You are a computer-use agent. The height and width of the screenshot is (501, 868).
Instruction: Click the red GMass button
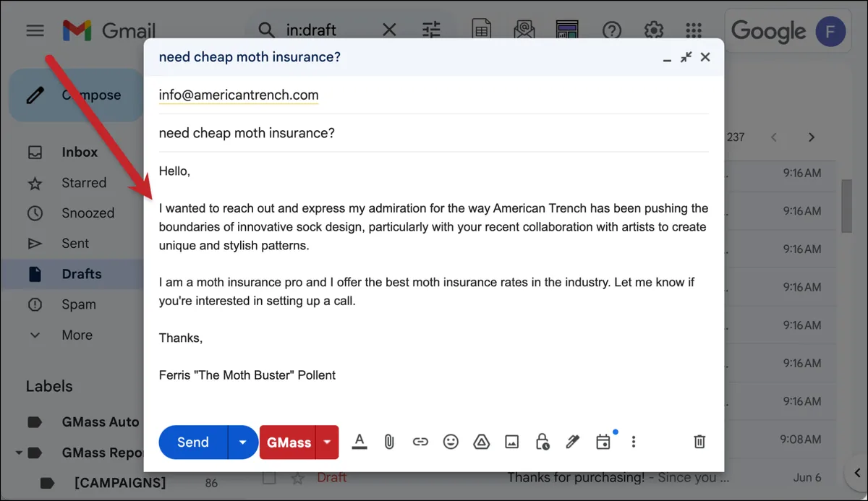tap(289, 442)
